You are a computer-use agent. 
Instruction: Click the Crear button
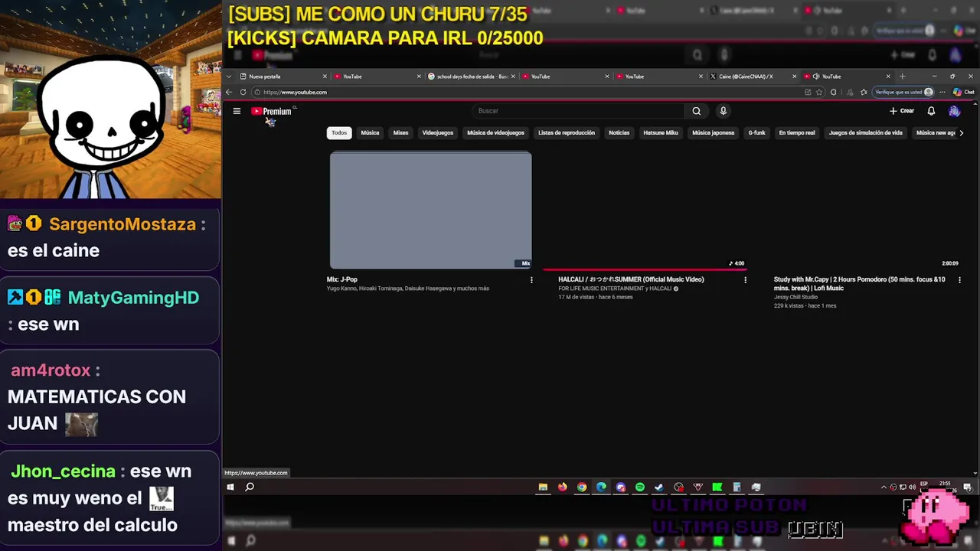[x=902, y=111]
